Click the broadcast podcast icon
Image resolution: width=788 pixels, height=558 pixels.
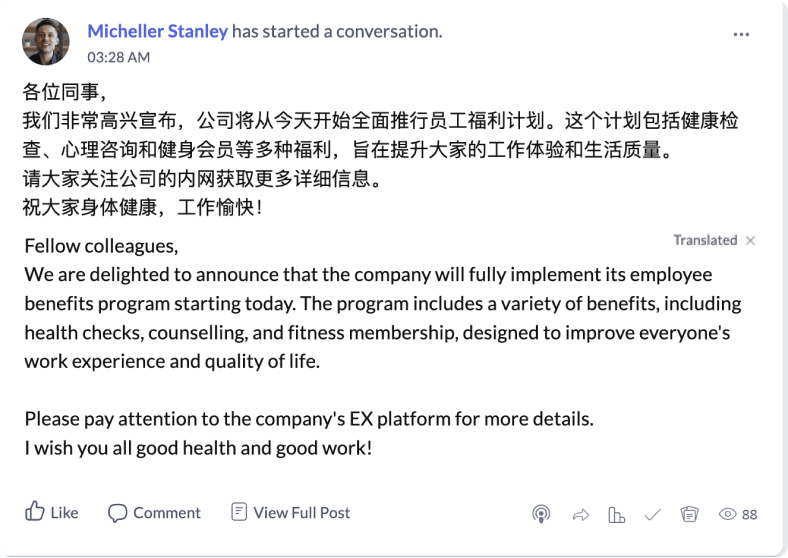pyautogui.click(x=541, y=514)
